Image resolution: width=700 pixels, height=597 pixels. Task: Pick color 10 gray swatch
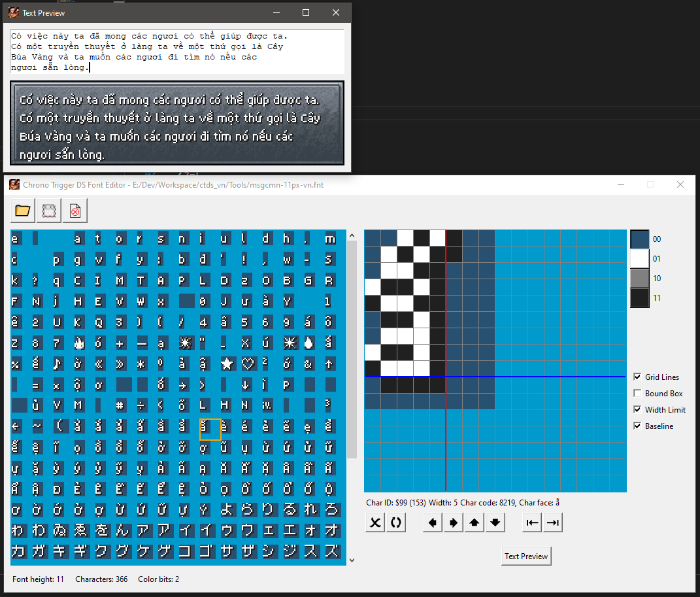pos(640,278)
